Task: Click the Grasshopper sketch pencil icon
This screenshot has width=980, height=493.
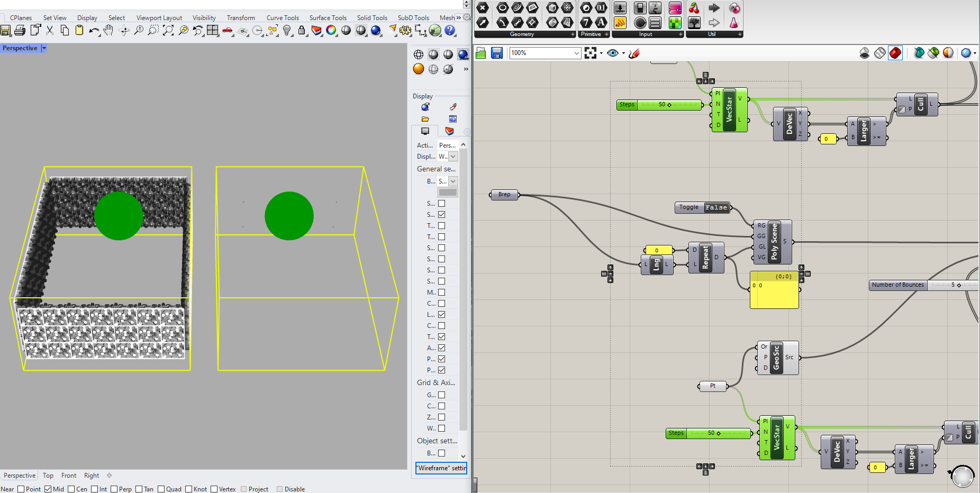Action: (634, 53)
